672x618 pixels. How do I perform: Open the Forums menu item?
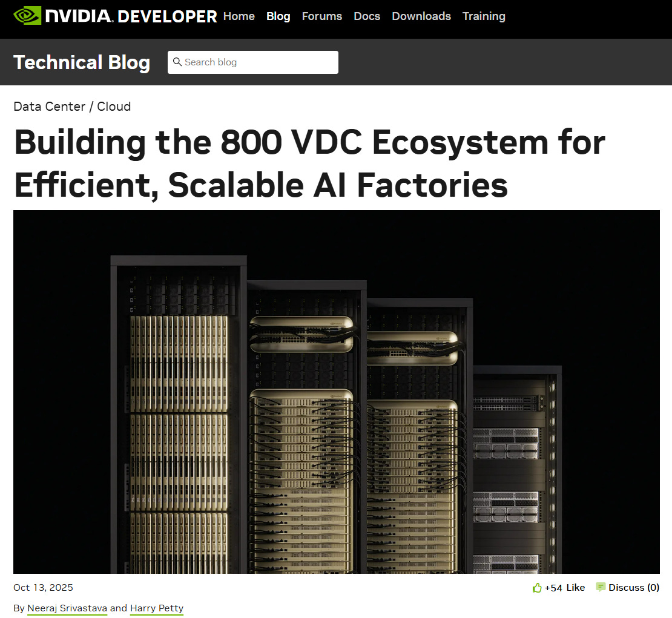[x=322, y=16]
